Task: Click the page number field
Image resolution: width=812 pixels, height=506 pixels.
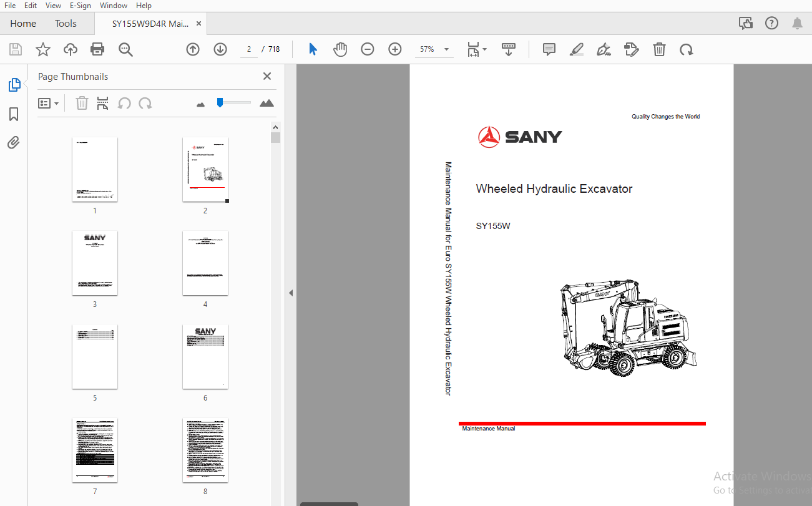Action: (x=248, y=49)
